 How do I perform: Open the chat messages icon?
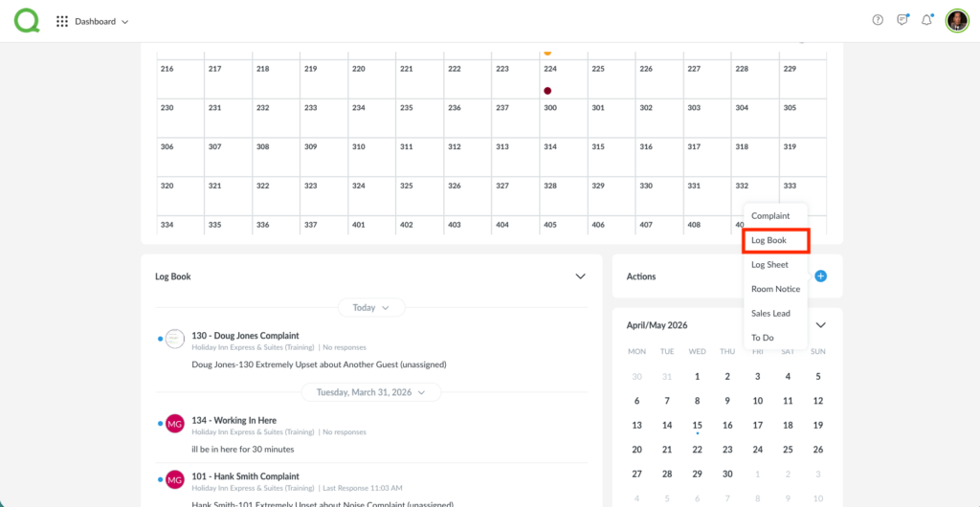coord(902,21)
